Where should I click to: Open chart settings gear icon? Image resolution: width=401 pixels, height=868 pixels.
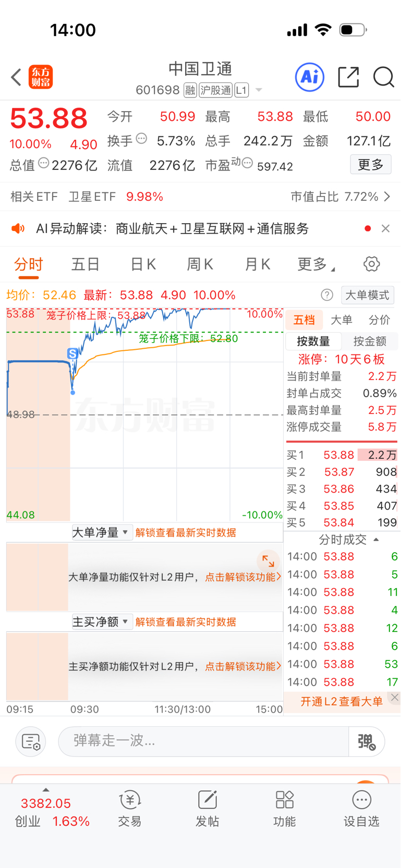[372, 264]
